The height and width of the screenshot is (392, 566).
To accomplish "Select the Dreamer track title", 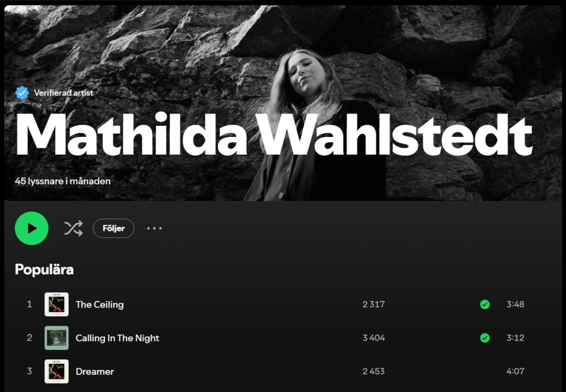I will click(95, 372).
